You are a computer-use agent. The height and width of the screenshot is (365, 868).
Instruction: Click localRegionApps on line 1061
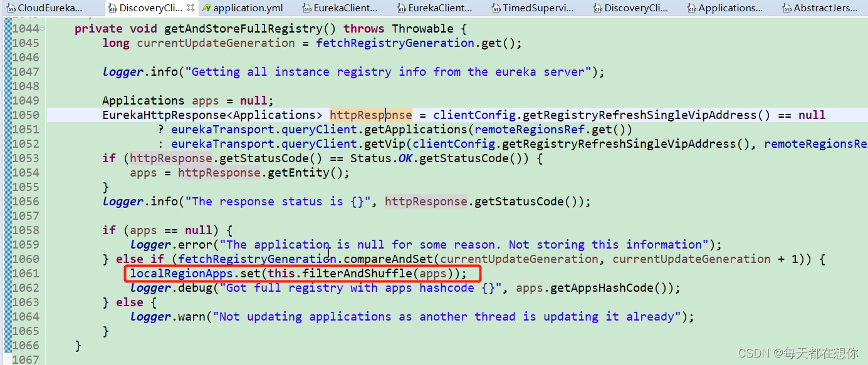(182, 274)
